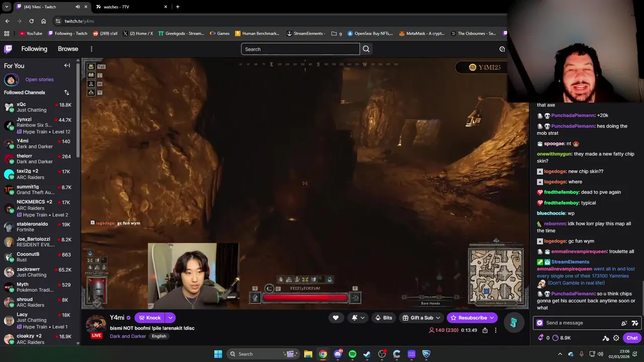This screenshot has width=644, height=362.
Task: Click the purple Chat send button
Action: pyautogui.click(x=632, y=338)
